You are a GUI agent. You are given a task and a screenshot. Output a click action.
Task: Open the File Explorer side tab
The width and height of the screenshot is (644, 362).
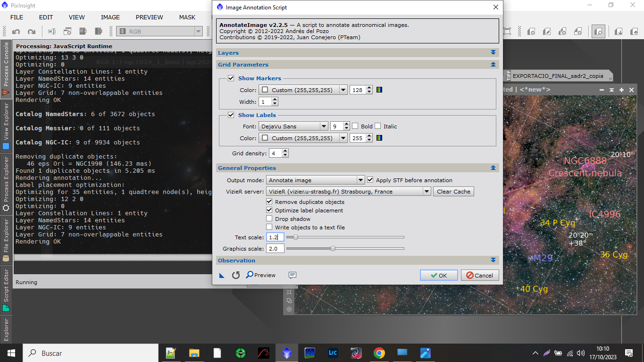point(6,240)
